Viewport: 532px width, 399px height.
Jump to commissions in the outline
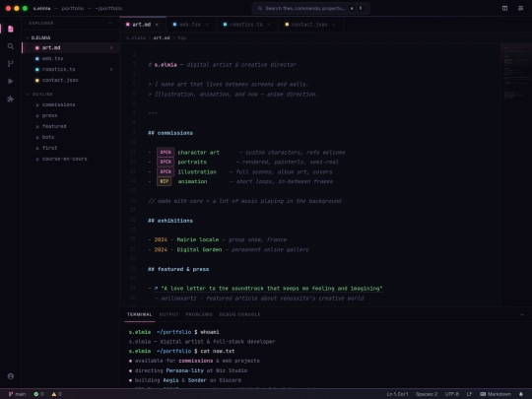[58, 104]
